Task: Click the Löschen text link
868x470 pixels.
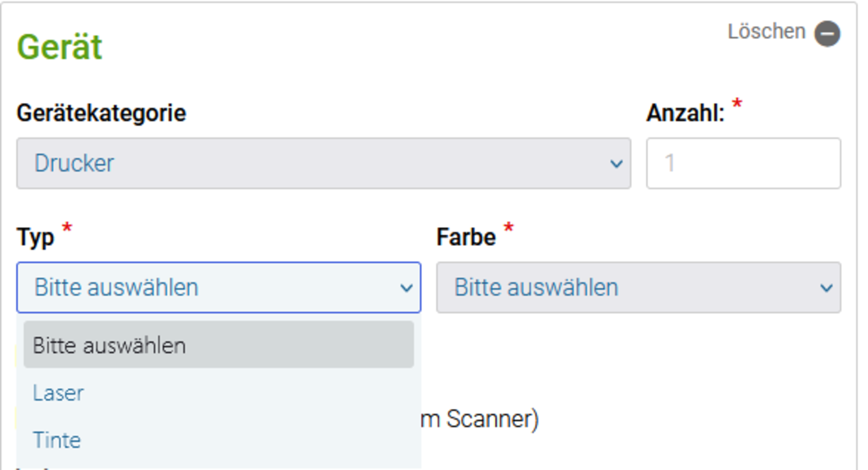Action: click(766, 32)
